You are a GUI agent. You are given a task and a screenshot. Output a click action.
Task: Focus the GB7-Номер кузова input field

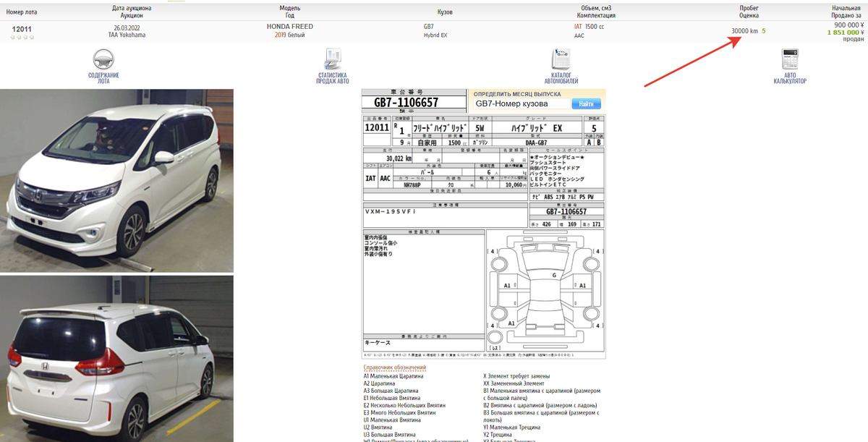521,104
